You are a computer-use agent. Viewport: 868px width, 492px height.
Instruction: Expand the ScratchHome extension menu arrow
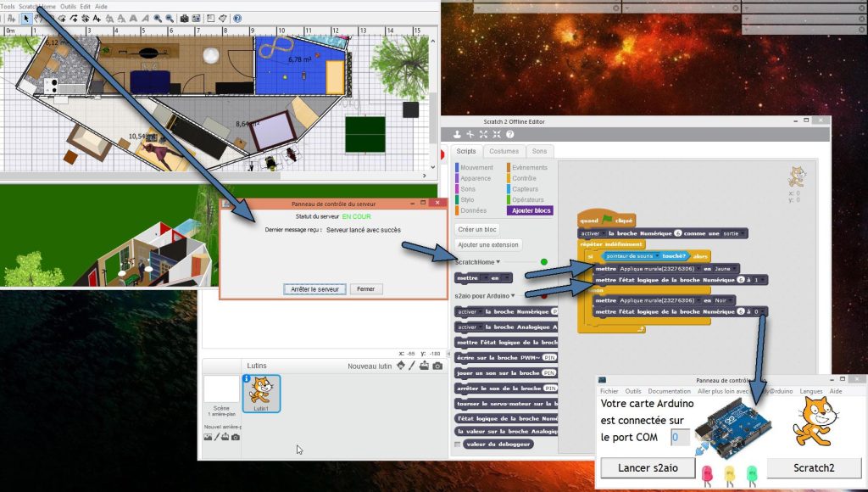498,262
